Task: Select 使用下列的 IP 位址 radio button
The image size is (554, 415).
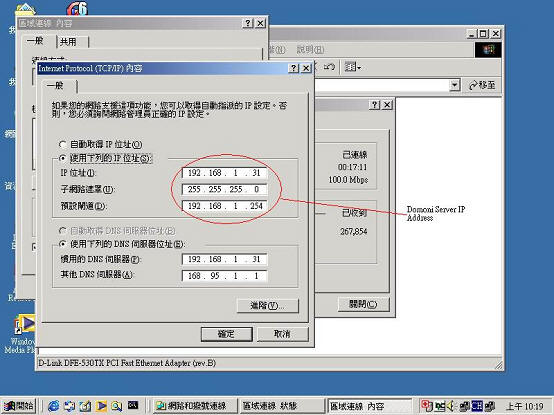Action: point(63,158)
